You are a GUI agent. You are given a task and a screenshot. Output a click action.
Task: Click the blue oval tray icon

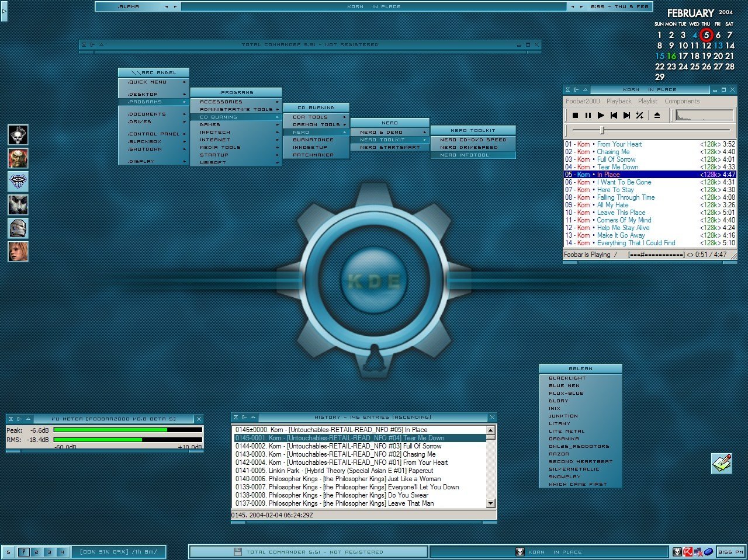tap(708, 552)
